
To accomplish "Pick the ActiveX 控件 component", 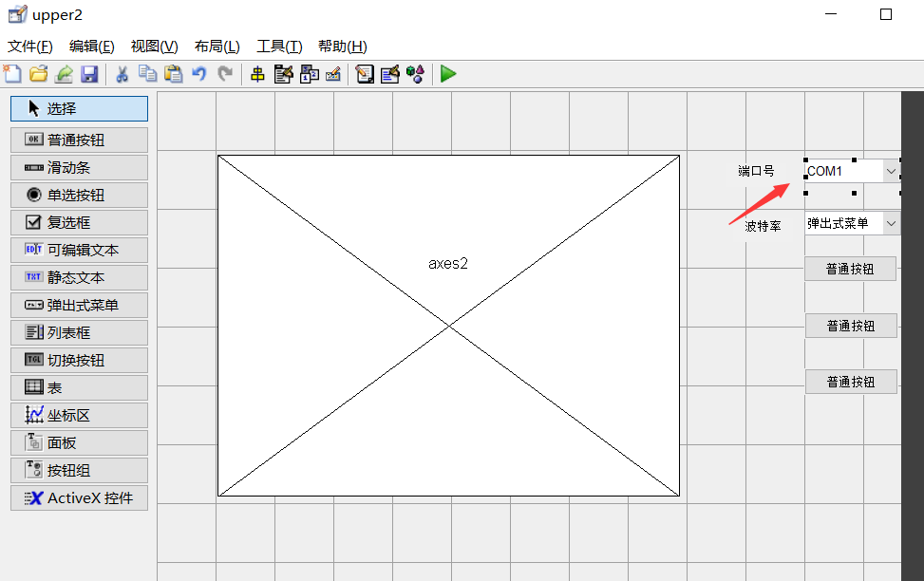I will coord(79,497).
